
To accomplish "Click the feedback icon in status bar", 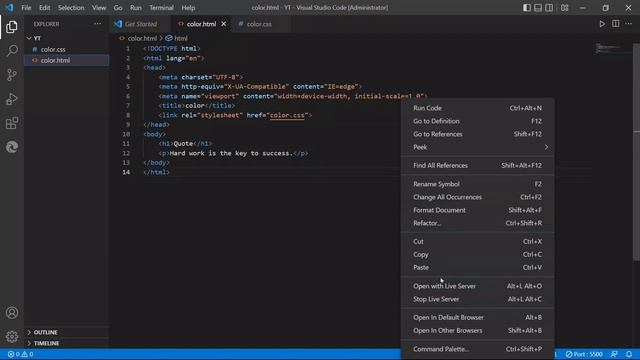I will [614, 354].
